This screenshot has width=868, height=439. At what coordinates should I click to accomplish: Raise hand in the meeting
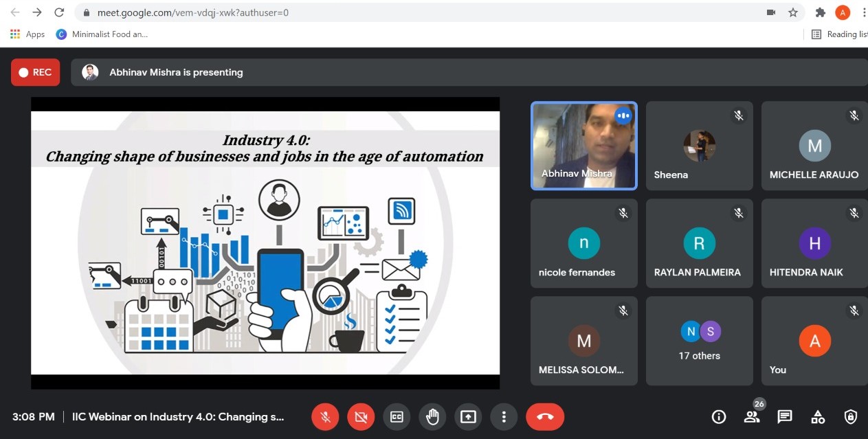pyautogui.click(x=432, y=416)
